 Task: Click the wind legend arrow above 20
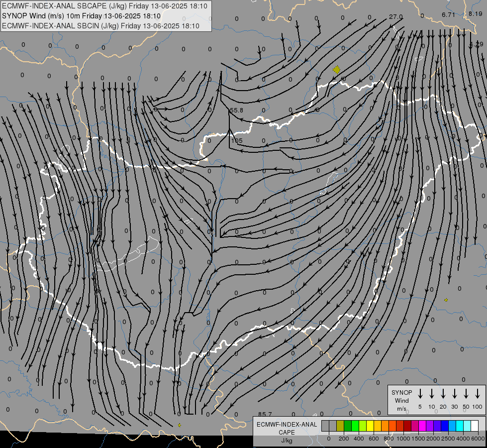443,394
